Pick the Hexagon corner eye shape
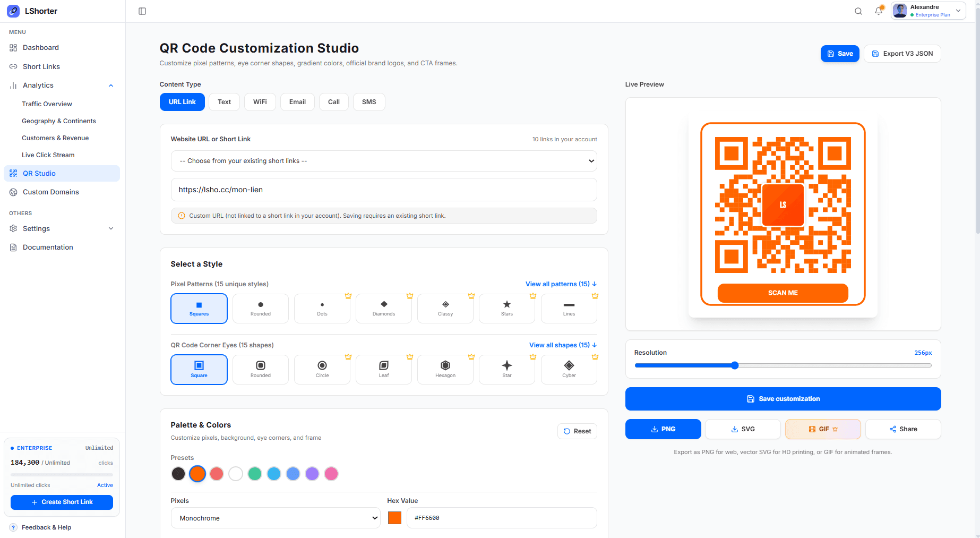The image size is (980, 538). [x=445, y=370]
